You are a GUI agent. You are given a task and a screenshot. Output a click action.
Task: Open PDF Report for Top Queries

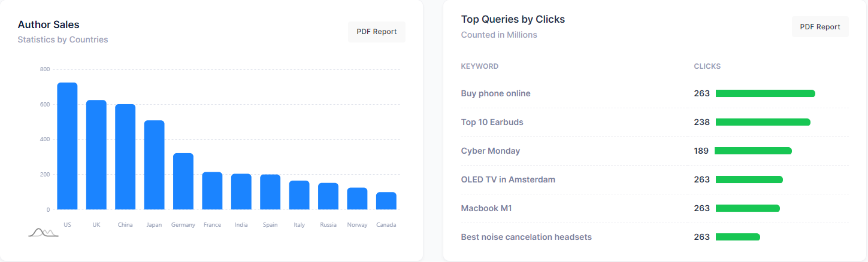819,27
